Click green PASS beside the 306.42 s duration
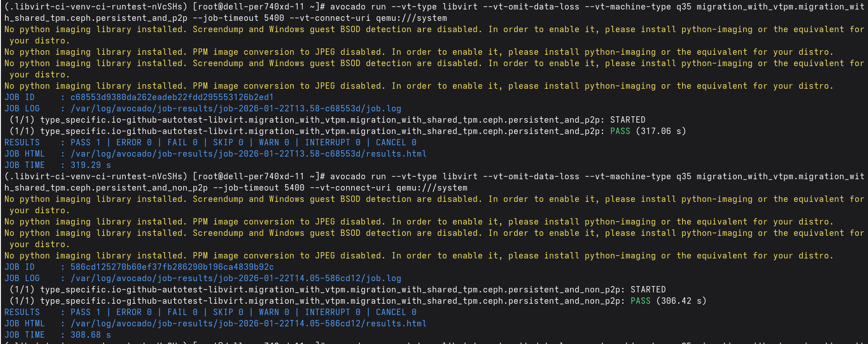The width and height of the screenshot is (868, 344). (640, 301)
